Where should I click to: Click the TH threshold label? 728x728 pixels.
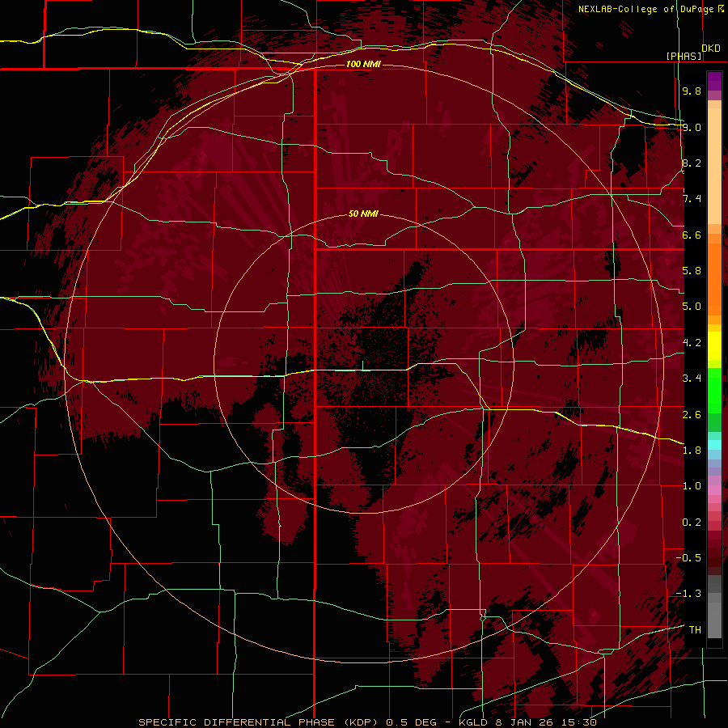tap(695, 629)
